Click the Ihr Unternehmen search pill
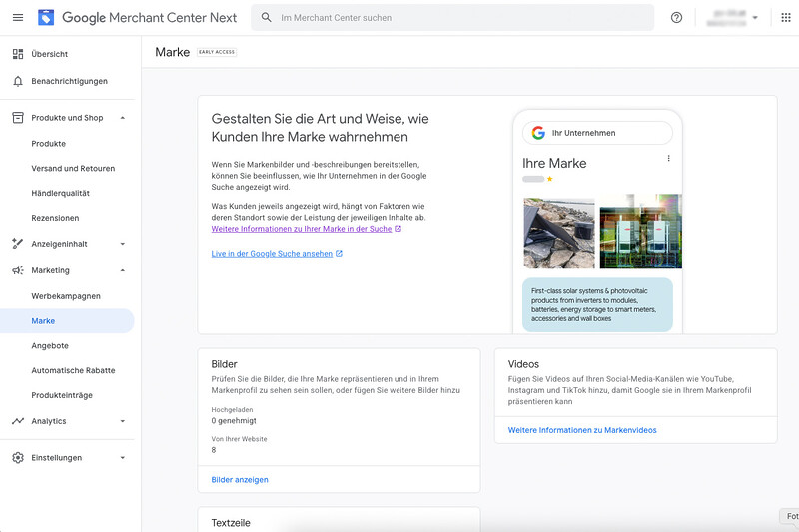The width and height of the screenshot is (799, 532). (x=597, y=133)
